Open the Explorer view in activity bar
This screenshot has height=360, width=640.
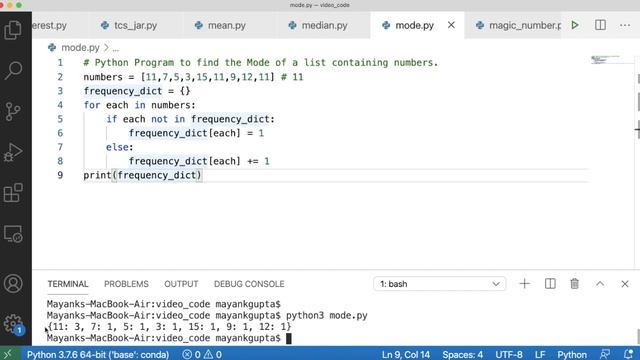pos(13,30)
